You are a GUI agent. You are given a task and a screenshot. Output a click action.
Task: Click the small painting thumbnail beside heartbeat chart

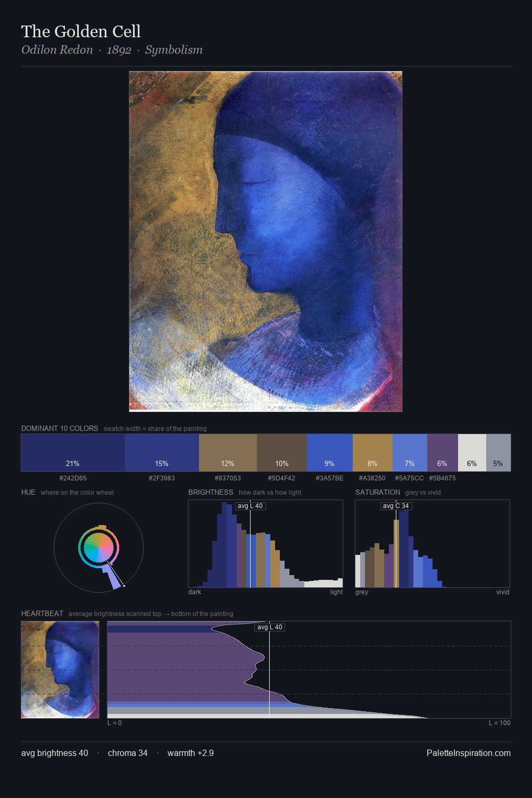(60, 670)
